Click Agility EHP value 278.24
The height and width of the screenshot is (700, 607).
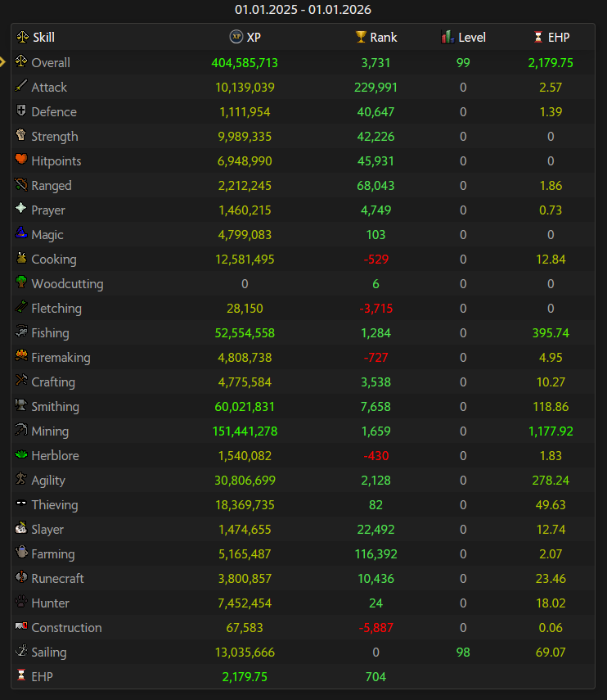coord(551,481)
